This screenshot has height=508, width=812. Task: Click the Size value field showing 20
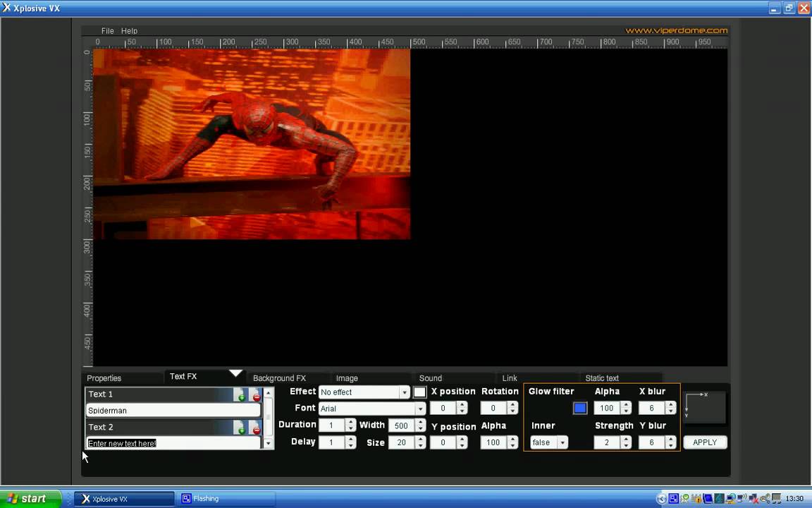[402, 442]
